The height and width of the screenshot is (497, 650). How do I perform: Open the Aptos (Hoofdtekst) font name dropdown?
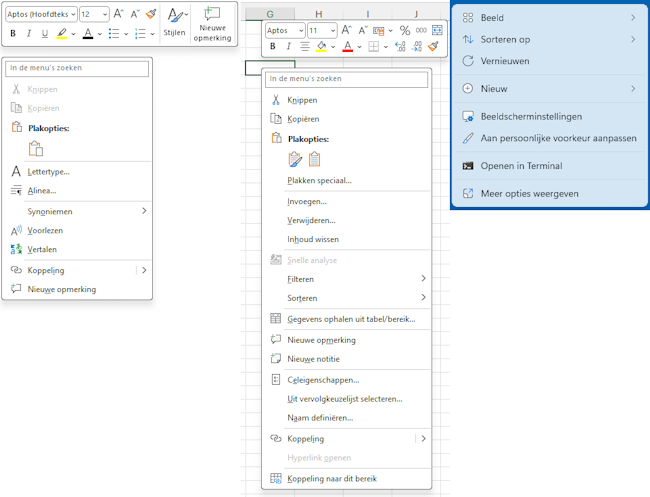coord(41,14)
